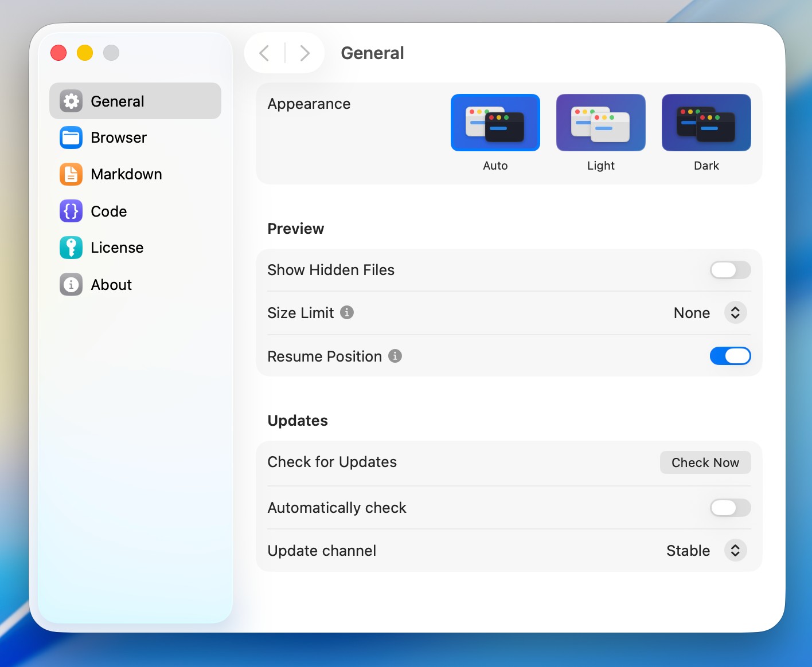Select the Markdown label in the sidebar
This screenshot has height=667, width=812.
pos(126,174)
